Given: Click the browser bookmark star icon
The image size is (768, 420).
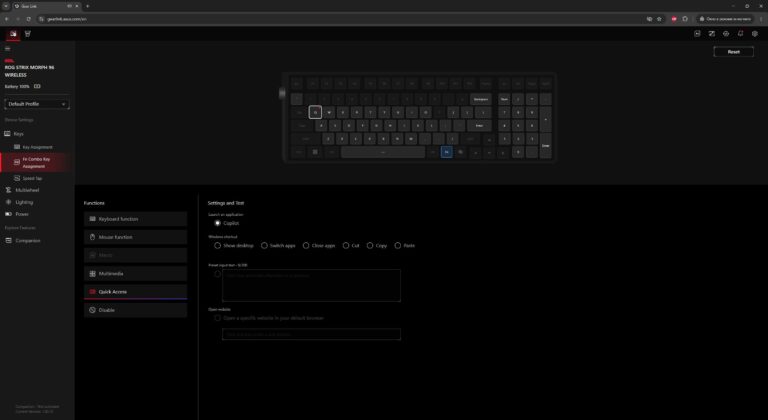Looking at the screenshot, I should click(x=659, y=19).
